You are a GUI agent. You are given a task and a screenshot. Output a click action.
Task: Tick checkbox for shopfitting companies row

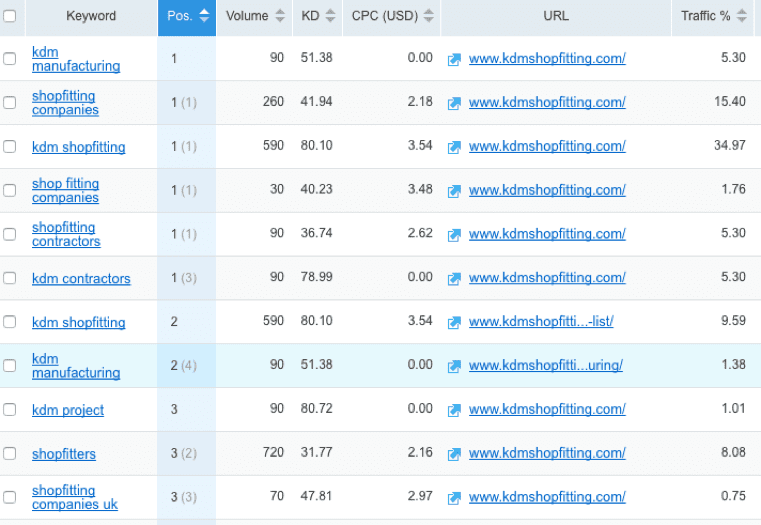9,102
